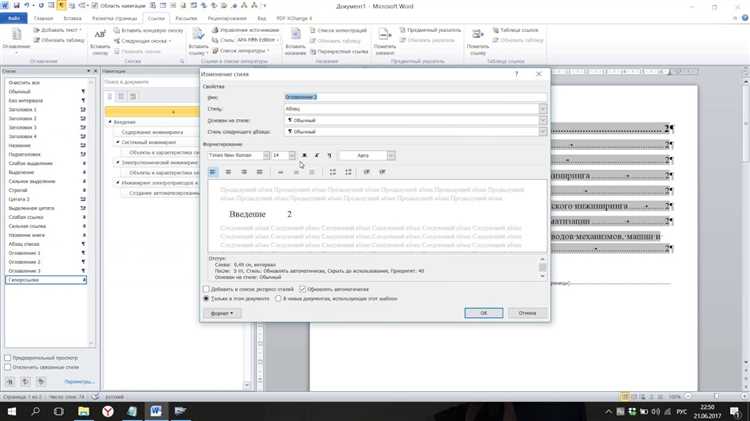
Task: Enable 'Добавить в список экспресс-стилей' checkbox
Action: coord(207,289)
